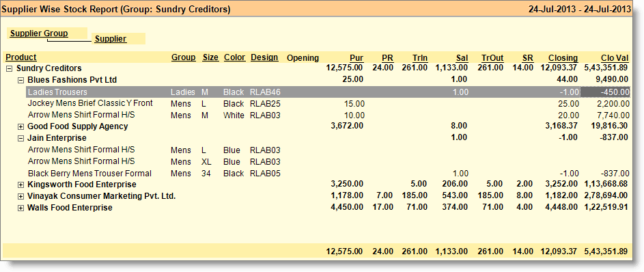
Task: Sort by Color column header
Action: click(234, 57)
